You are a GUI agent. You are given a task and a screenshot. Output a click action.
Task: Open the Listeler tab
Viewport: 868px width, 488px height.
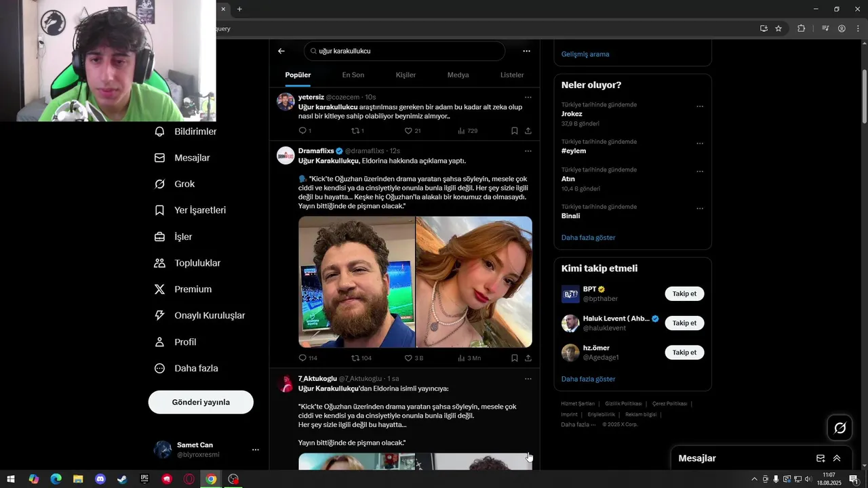(512, 75)
